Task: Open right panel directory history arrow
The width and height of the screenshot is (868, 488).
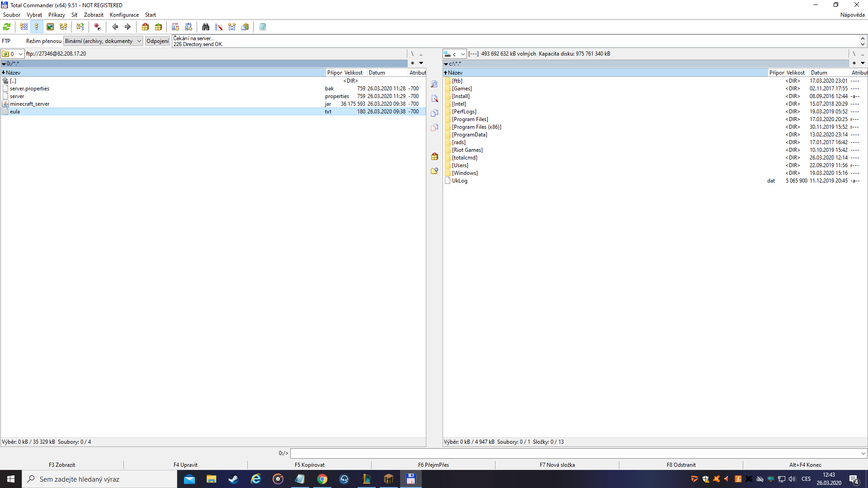Action: 863,63
